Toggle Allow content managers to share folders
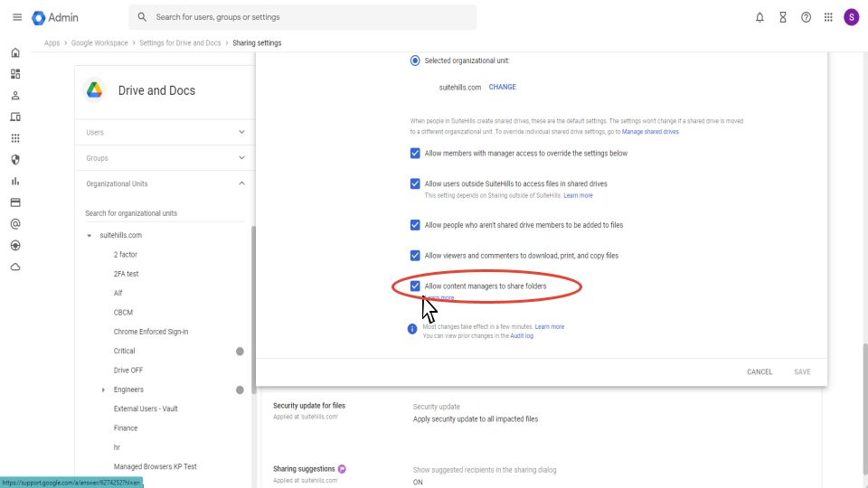This screenshot has width=868, height=488. [415, 286]
